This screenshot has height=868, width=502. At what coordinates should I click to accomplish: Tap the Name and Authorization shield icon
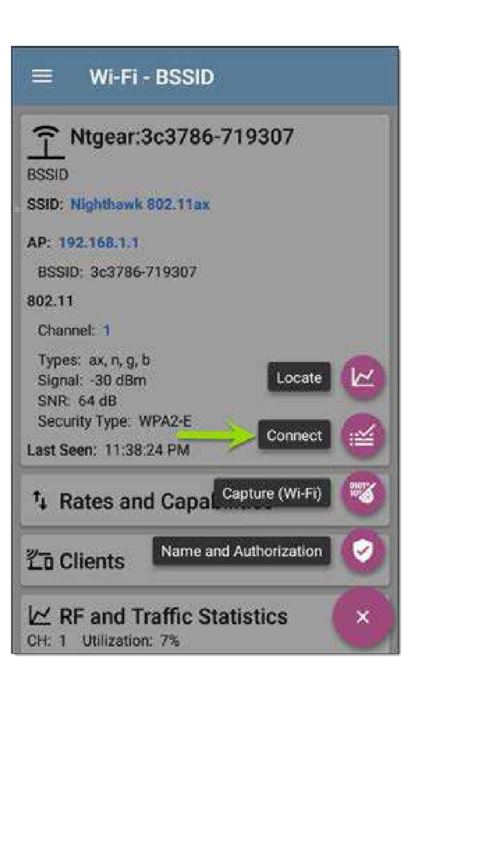(362, 551)
